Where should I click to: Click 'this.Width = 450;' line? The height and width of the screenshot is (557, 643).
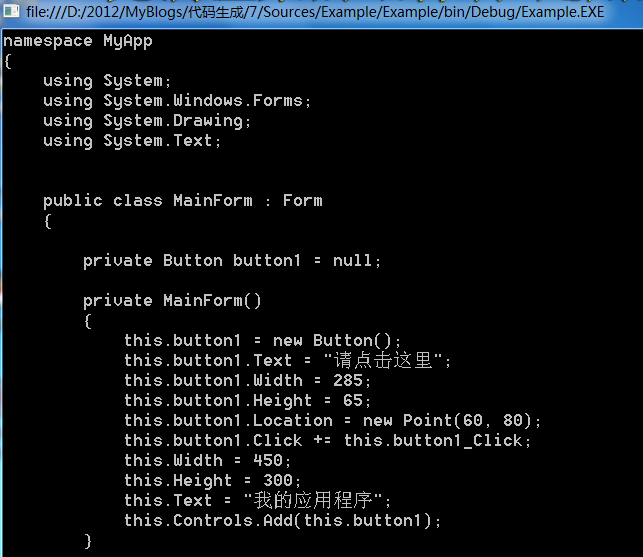[207, 461]
